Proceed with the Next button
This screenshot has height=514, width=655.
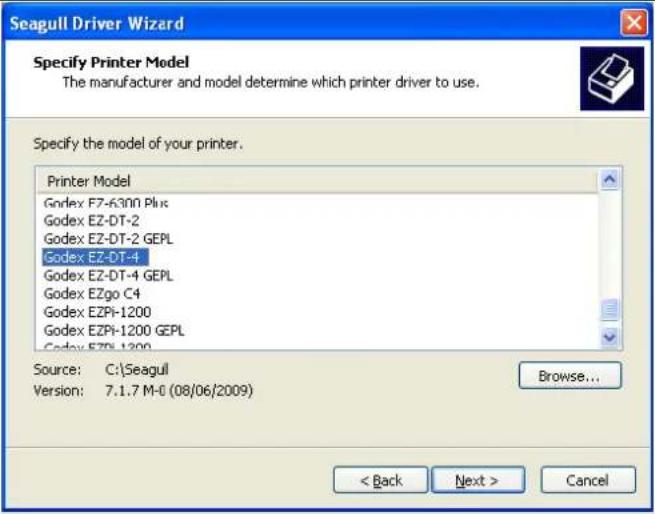(478, 480)
